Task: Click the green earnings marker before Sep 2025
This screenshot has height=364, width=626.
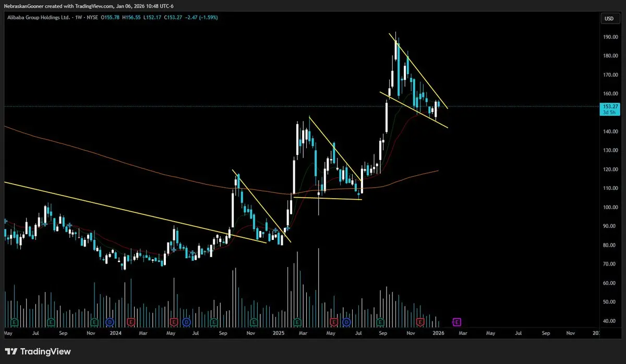Action: coord(381,322)
